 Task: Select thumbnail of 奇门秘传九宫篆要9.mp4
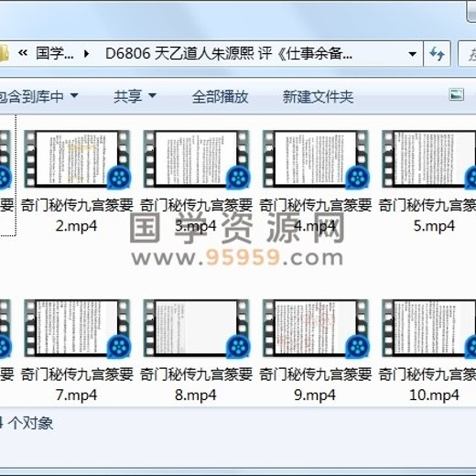click(x=316, y=329)
